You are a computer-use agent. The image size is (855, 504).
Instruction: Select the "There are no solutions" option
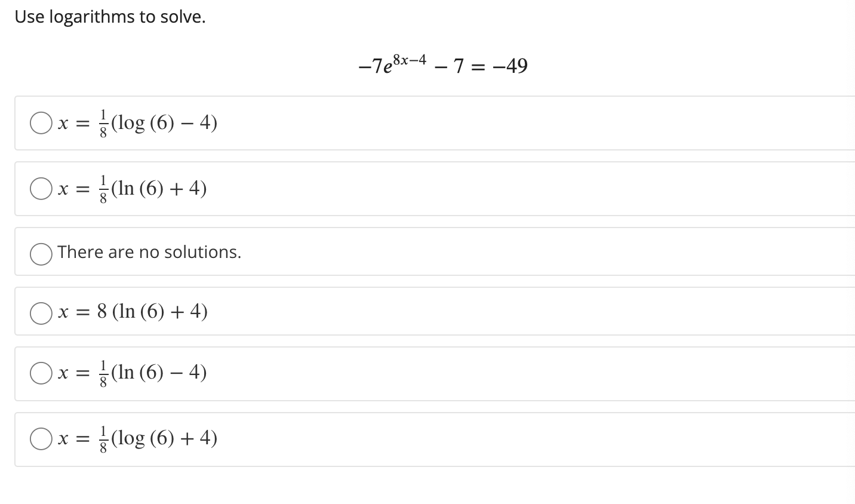(x=41, y=254)
